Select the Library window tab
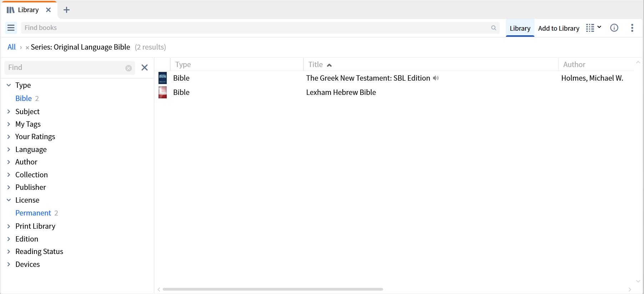644x294 pixels. pyautogui.click(x=29, y=10)
